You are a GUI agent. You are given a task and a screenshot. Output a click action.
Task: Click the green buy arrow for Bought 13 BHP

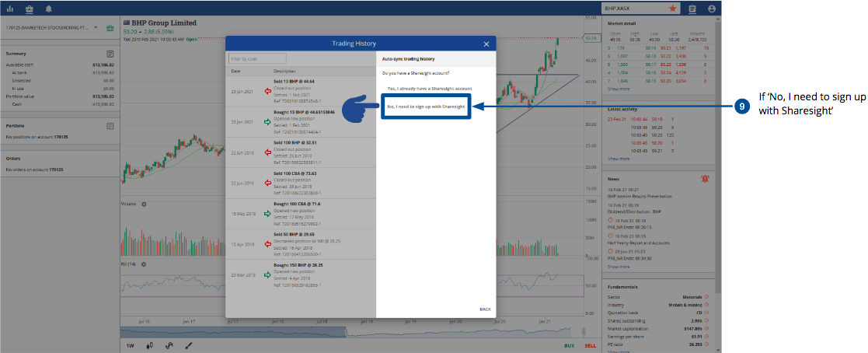(267, 121)
